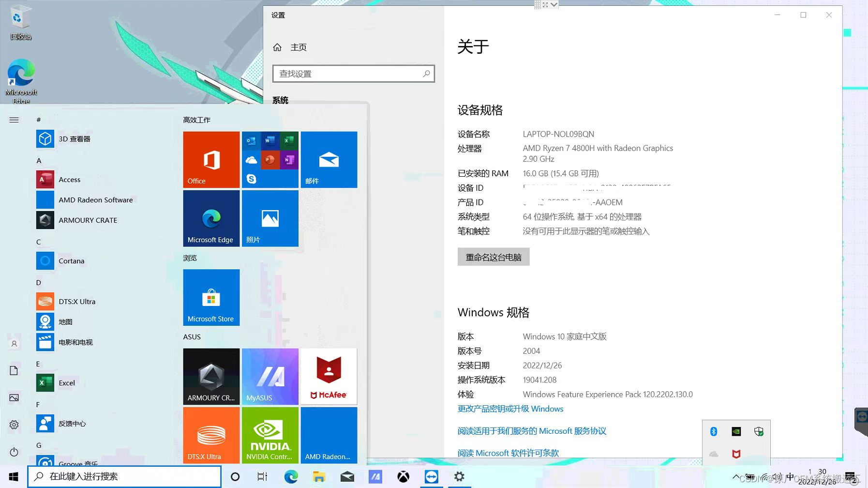Click the Office tile

click(211, 160)
